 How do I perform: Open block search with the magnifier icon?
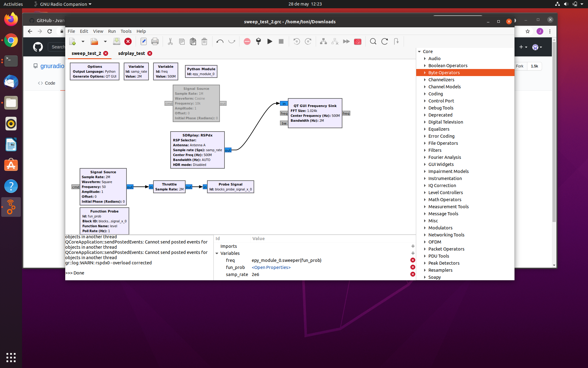pyautogui.click(x=373, y=41)
